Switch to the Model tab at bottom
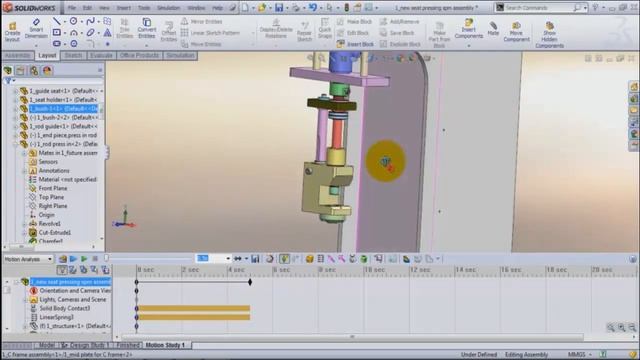 (x=47, y=345)
